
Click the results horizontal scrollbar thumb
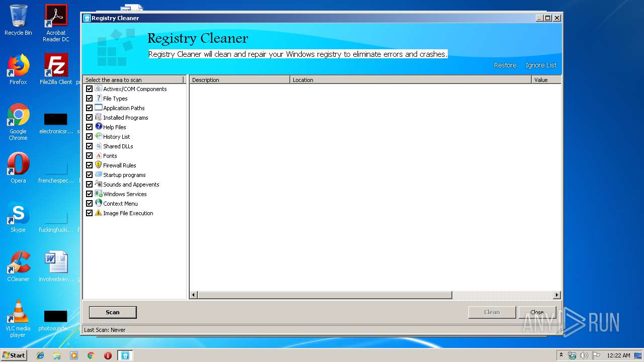325,295
